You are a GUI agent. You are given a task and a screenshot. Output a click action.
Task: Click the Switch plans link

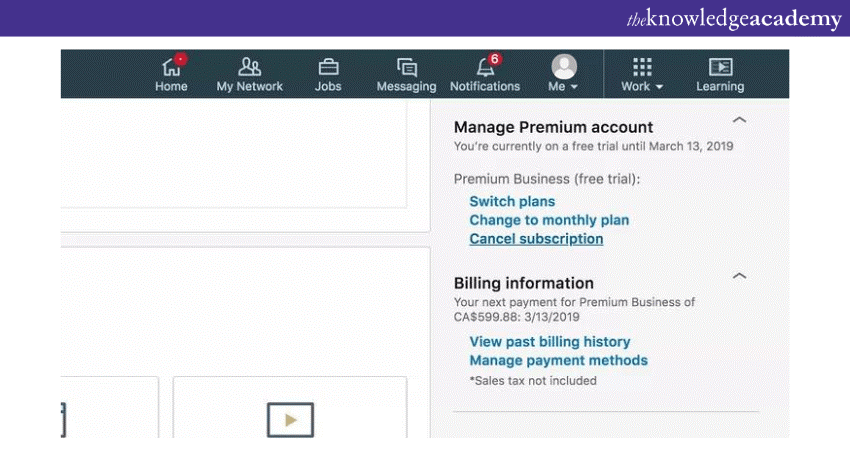pos(512,201)
